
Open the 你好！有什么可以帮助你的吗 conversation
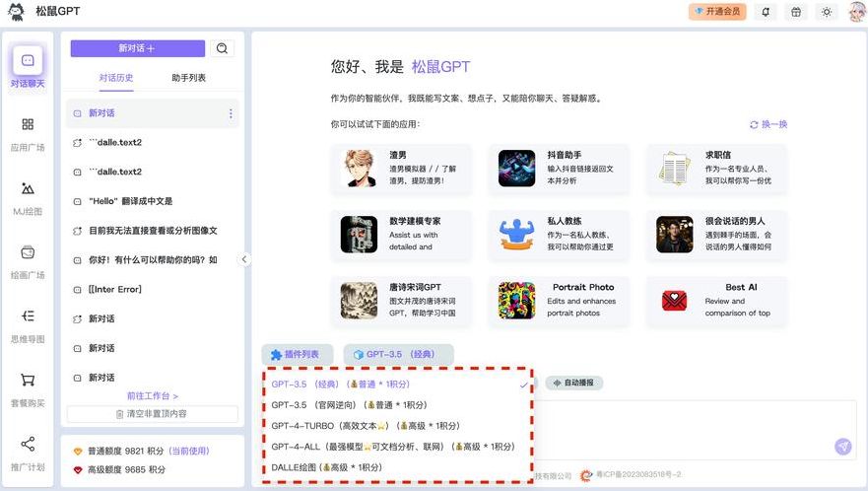click(153, 260)
